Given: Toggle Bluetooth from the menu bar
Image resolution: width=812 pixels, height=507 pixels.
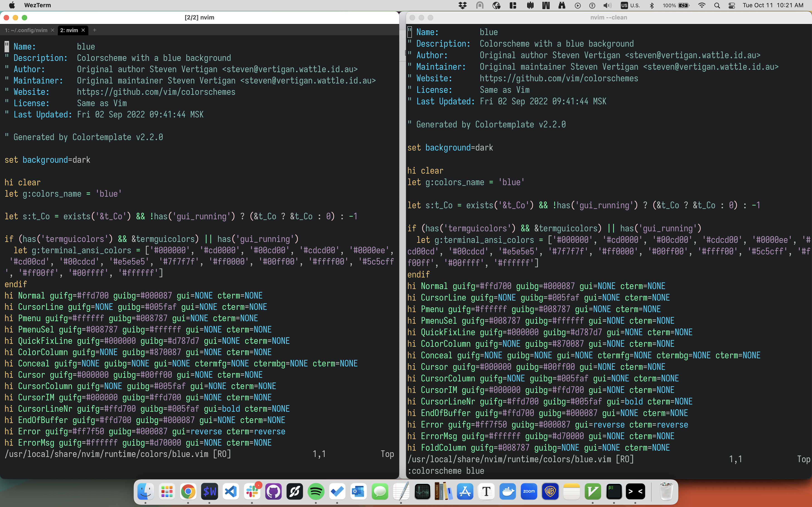Looking at the screenshot, I should [652, 5].
